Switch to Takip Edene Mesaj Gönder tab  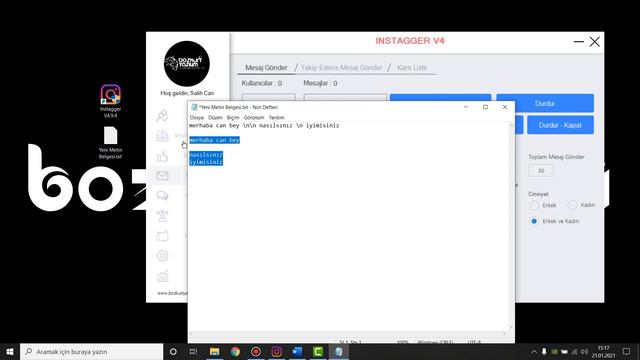341,68
